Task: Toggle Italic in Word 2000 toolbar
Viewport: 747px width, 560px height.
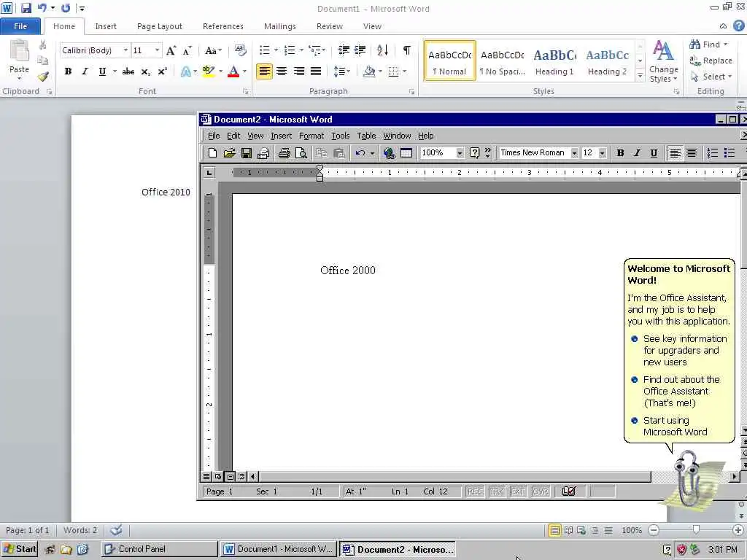Action: (637, 153)
